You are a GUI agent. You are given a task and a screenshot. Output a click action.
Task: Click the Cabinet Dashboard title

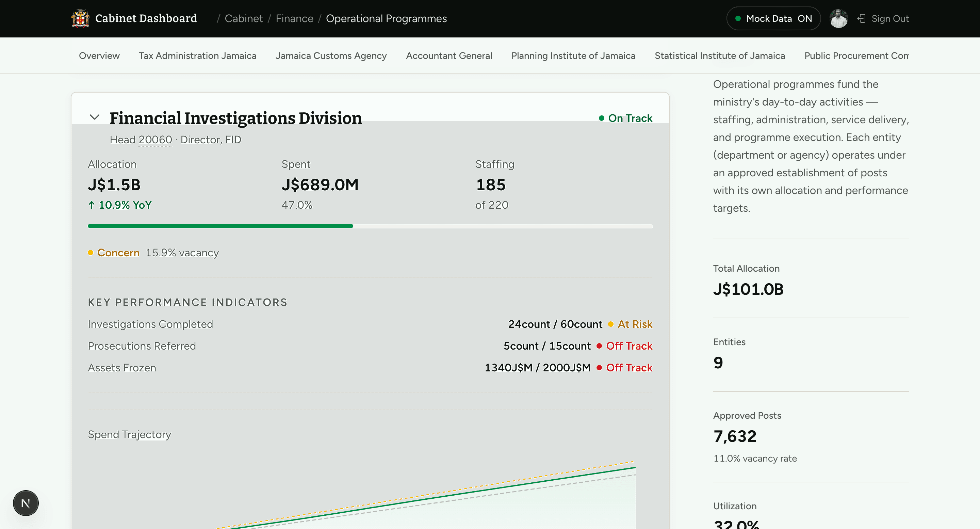(146, 18)
